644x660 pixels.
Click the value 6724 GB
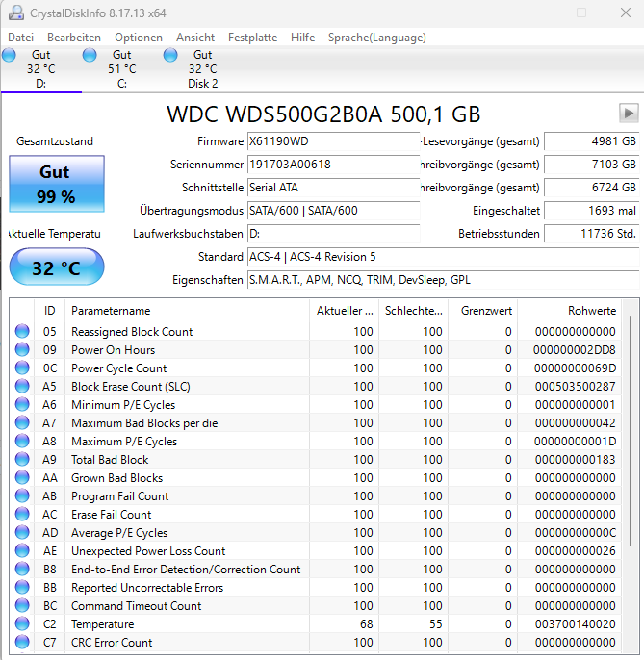click(x=592, y=188)
